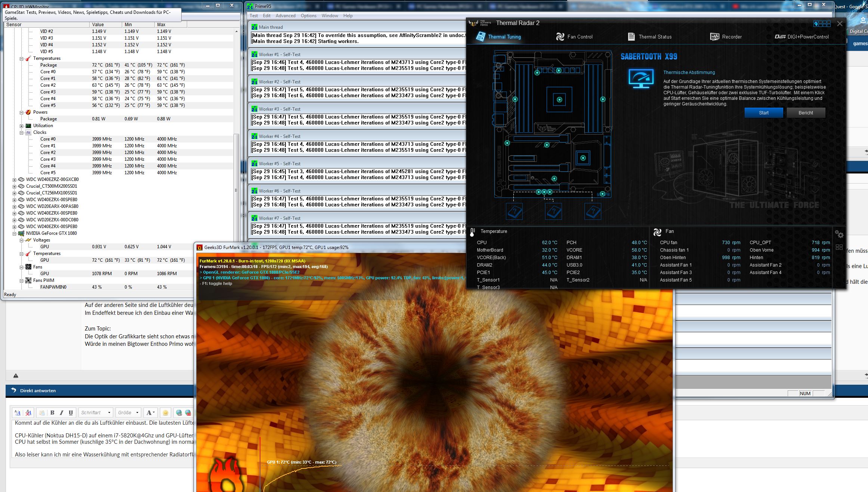Click the NVIDIA GeForce GTX 1080 card icon
Screen dimensions: 868x492
click(21, 233)
